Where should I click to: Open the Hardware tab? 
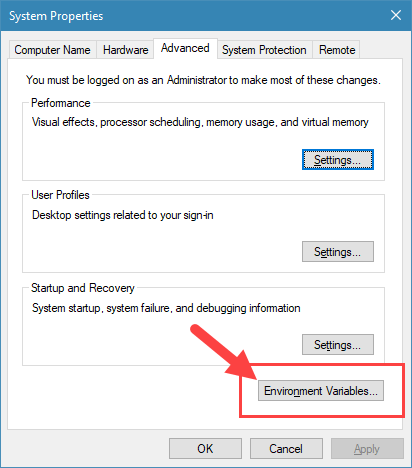125,50
